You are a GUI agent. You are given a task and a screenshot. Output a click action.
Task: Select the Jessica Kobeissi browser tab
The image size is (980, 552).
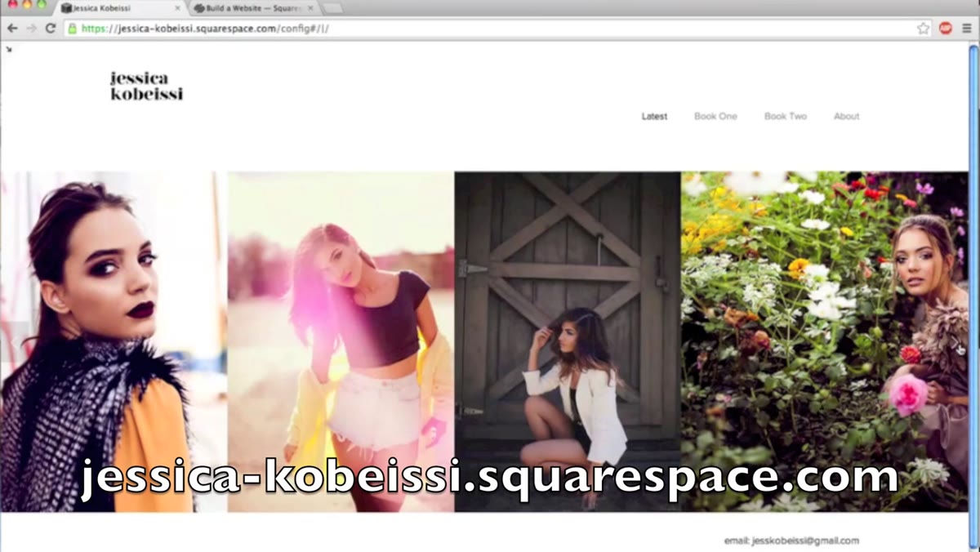(121, 7)
